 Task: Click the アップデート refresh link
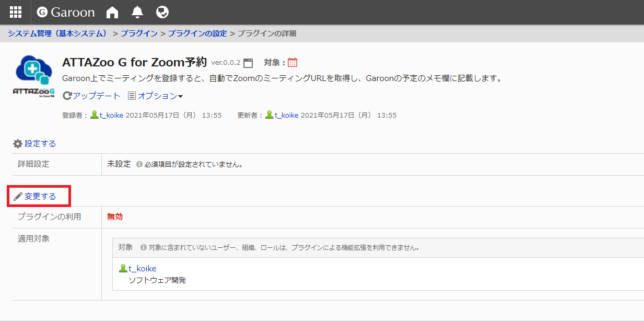pos(92,96)
